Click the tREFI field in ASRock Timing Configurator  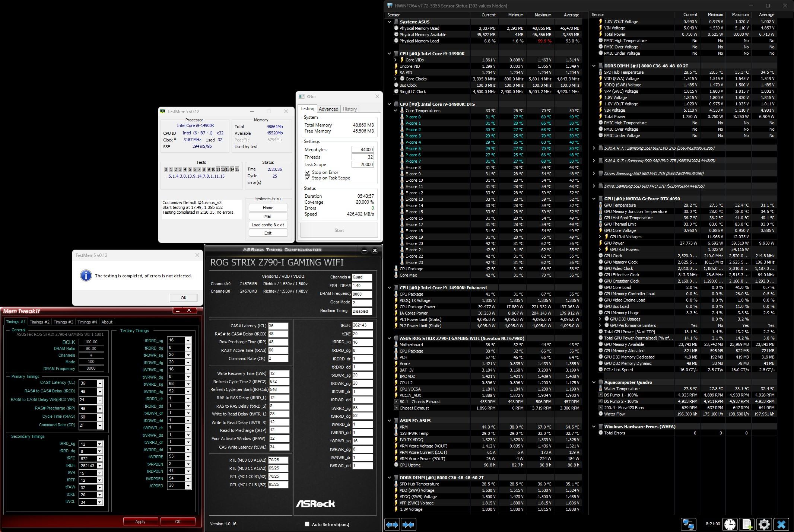coord(362,325)
